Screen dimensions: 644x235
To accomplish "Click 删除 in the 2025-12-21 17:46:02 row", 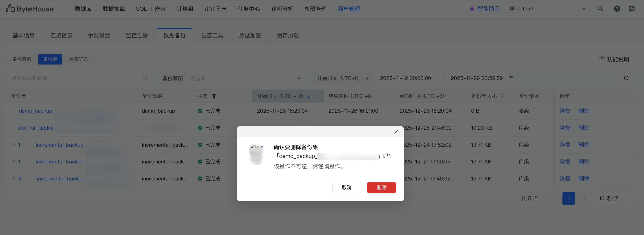I will click(x=584, y=179).
